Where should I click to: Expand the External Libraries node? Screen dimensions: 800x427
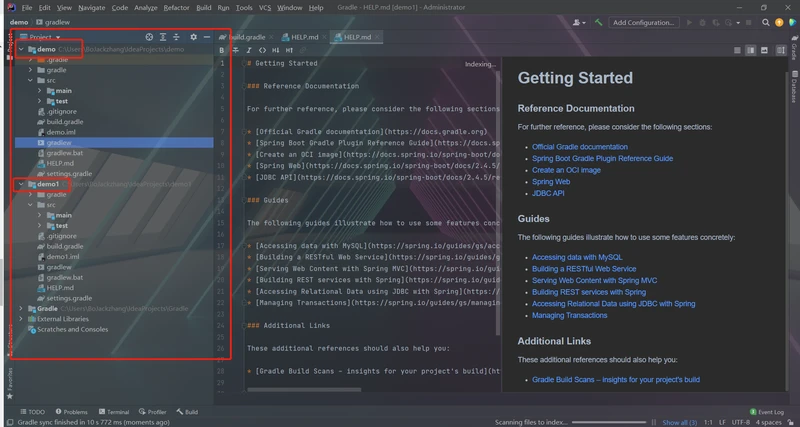tap(21, 319)
